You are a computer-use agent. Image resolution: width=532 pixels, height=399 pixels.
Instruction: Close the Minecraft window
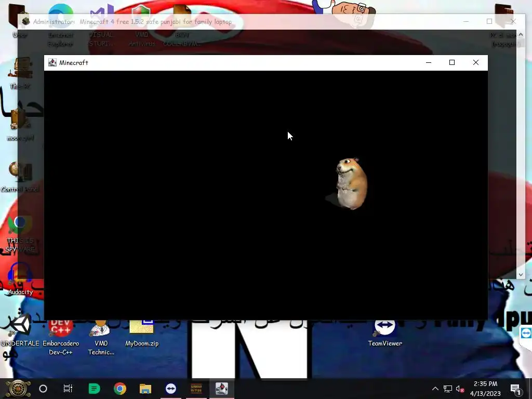point(476,62)
